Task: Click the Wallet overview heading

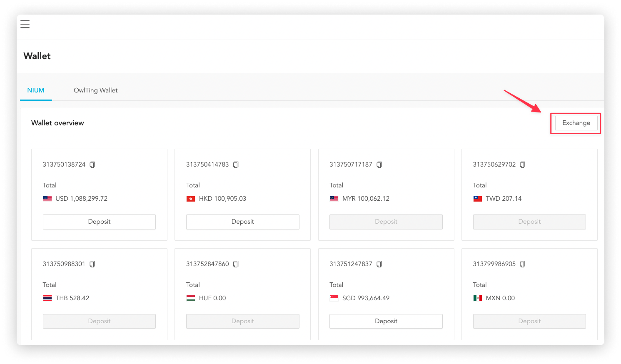Action: tap(57, 123)
